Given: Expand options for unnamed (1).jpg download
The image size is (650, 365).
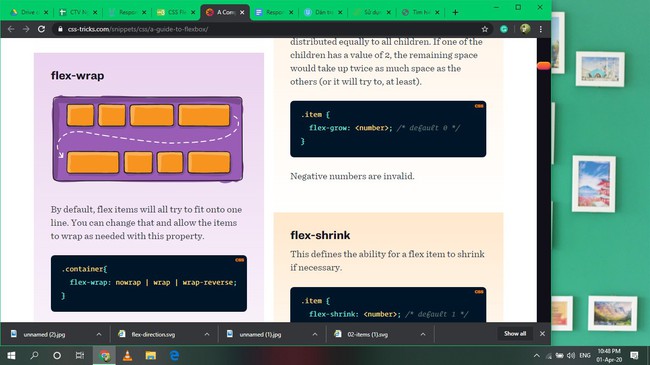Looking at the screenshot, I should 315,334.
